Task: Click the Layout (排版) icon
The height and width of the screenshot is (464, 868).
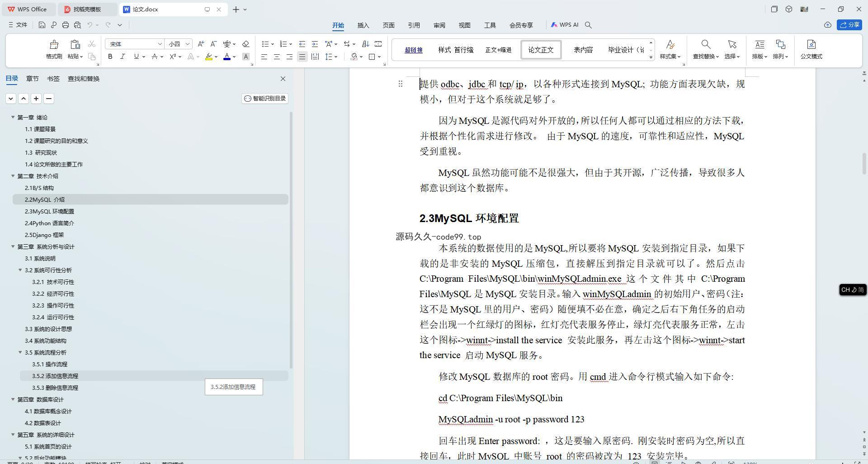Action: [759, 44]
